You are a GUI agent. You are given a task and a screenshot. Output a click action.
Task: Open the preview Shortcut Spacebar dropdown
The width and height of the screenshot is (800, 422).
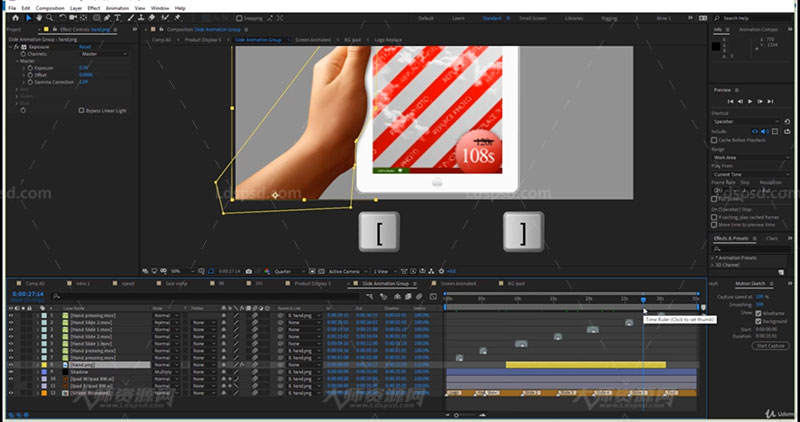coord(746,122)
